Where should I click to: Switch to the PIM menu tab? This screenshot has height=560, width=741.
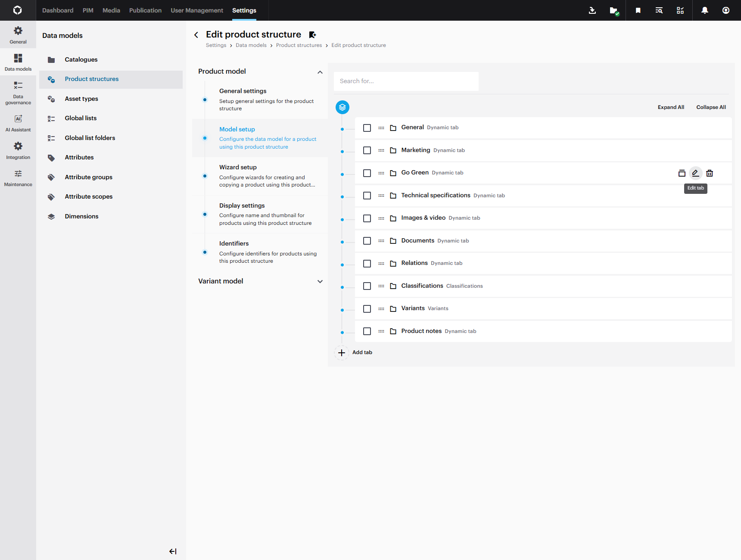pyautogui.click(x=88, y=10)
